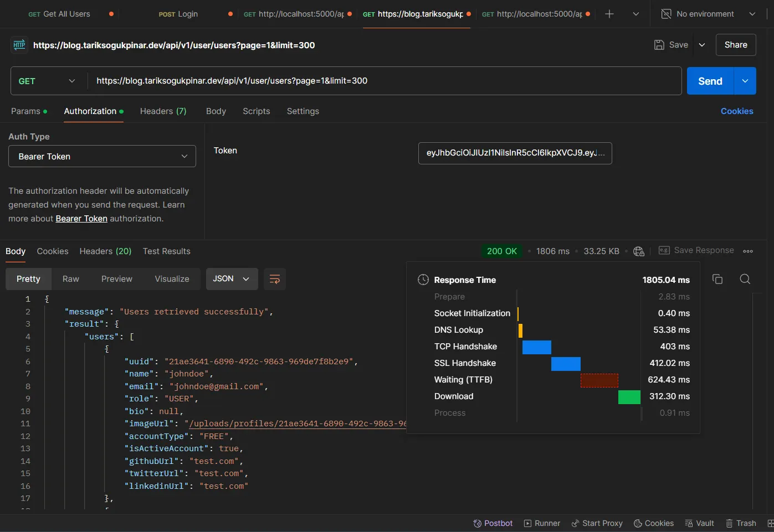Open the request Settings tab
This screenshot has height=532, width=774.
click(303, 111)
